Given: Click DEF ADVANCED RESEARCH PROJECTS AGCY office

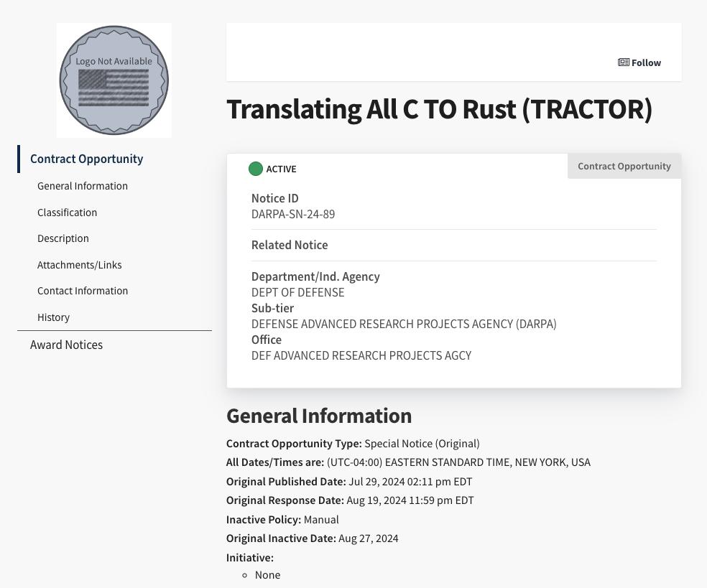Looking at the screenshot, I should pos(361,355).
